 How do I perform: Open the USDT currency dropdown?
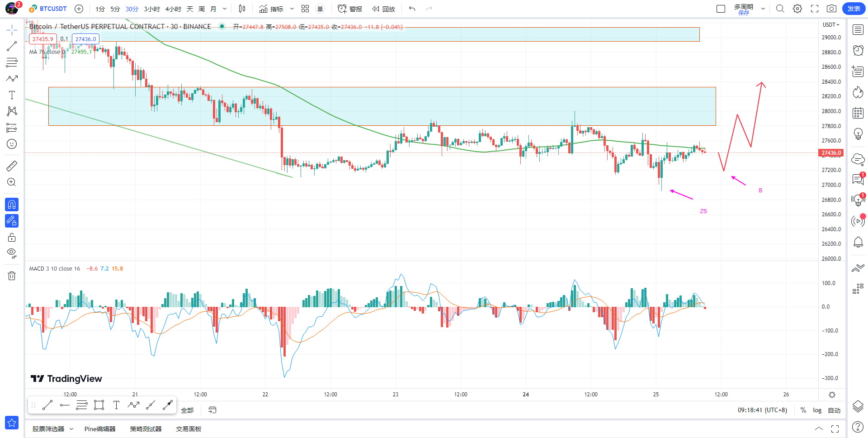[x=831, y=25]
